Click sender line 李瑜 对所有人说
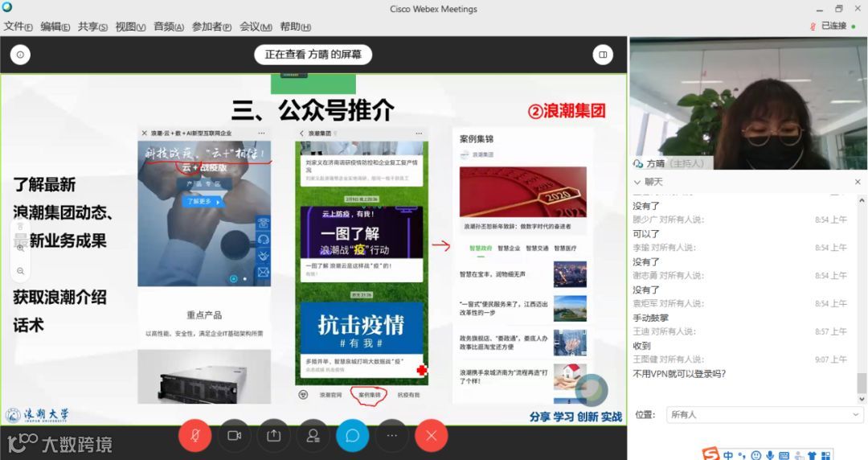Viewport: 868px width, 460px height. tap(665, 248)
